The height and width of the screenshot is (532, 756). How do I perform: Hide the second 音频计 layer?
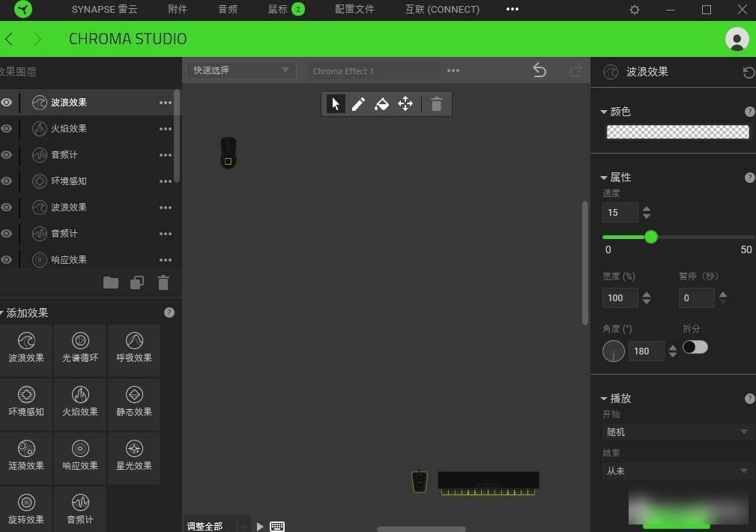(x=6, y=234)
